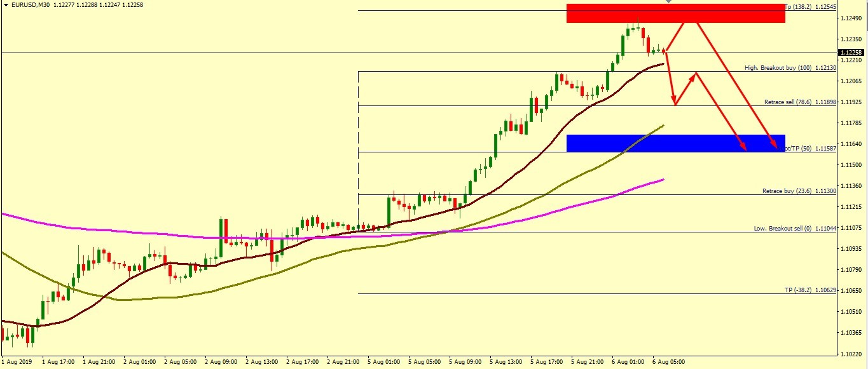This screenshot has height=369, width=868.
Task: Click the 1 Aug 2019 date label
Action: [17, 362]
